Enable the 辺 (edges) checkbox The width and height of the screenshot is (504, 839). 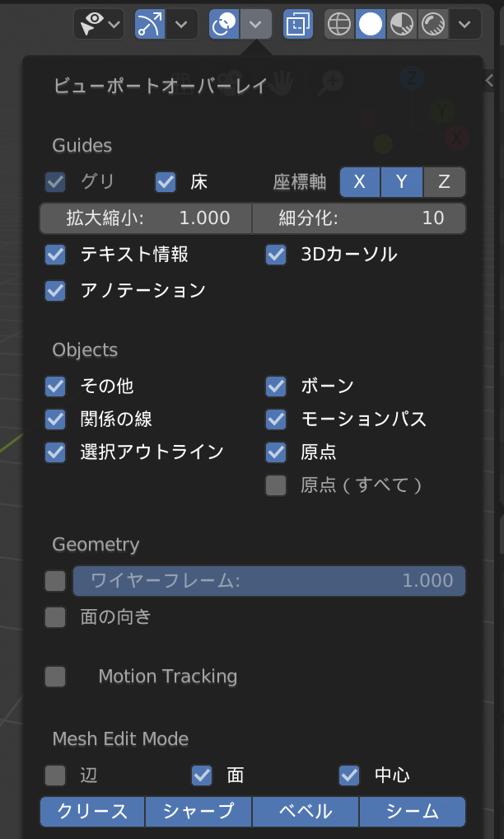(x=55, y=776)
